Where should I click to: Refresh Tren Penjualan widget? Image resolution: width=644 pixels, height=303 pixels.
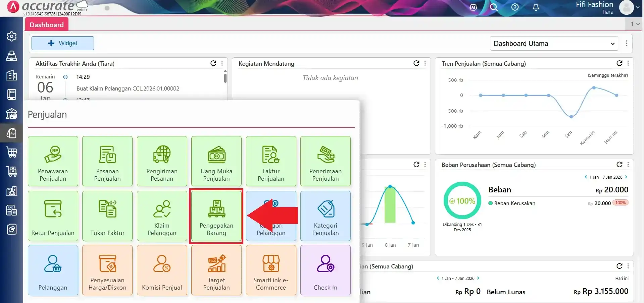[x=620, y=63]
